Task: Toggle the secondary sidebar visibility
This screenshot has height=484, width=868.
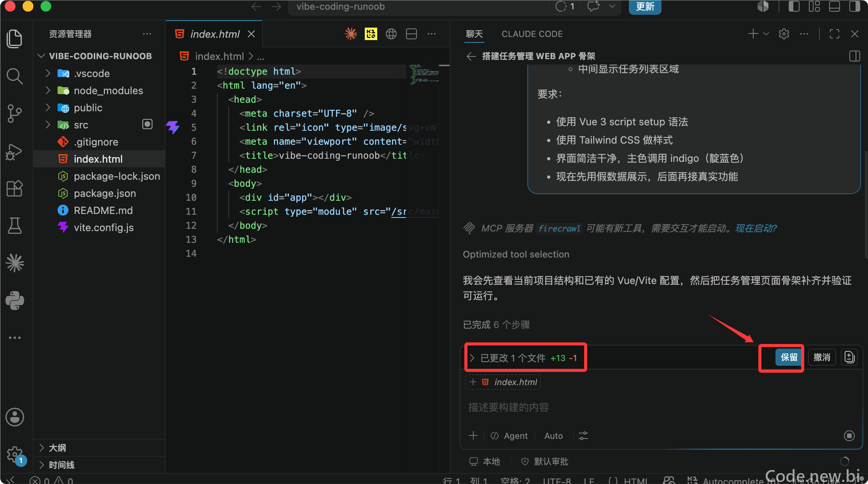Action: [x=855, y=7]
